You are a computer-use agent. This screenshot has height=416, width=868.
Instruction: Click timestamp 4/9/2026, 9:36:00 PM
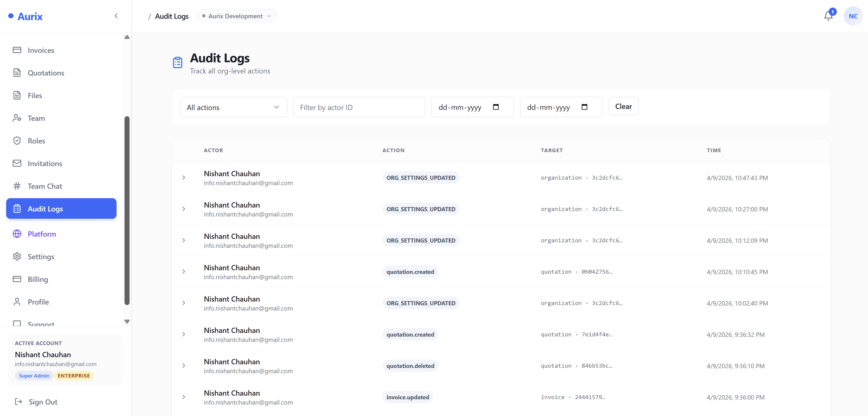pyautogui.click(x=735, y=397)
